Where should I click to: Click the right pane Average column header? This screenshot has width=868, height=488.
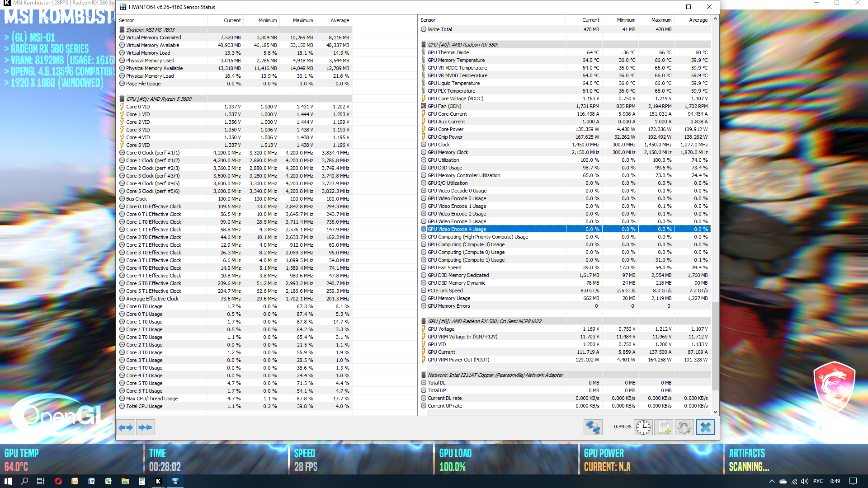tap(698, 20)
